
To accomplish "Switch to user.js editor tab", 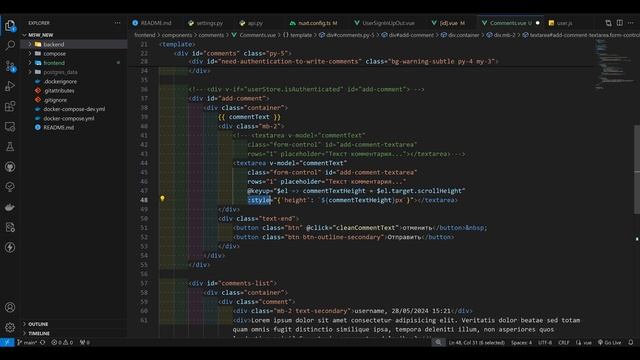I will (x=564, y=23).
